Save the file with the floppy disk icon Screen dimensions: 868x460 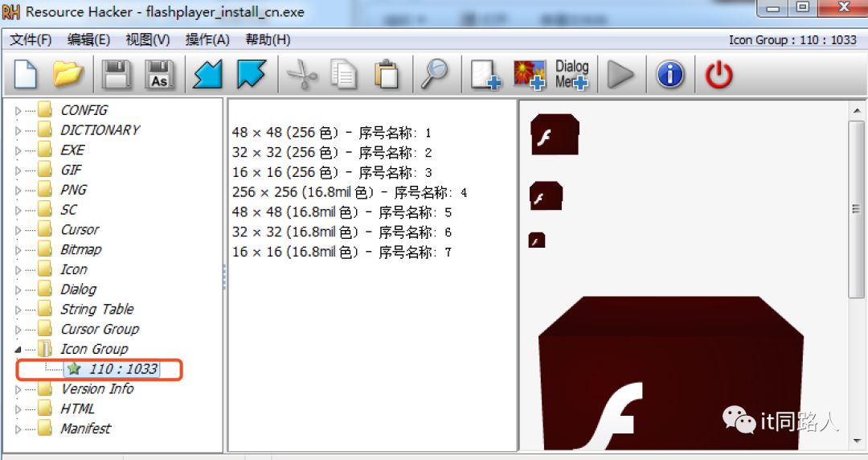[116, 74]
